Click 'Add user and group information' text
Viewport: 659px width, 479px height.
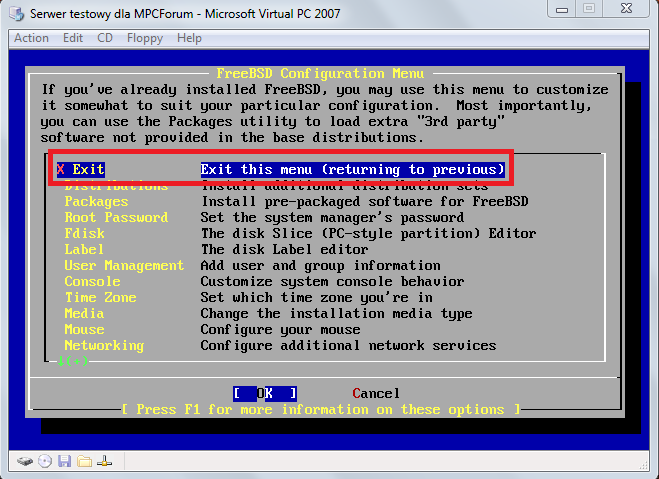pos(320,266)
